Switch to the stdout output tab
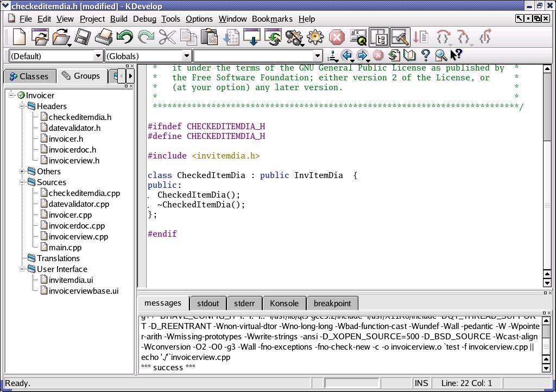The height and width of the screenshot is (392, 556). [208, 304]
